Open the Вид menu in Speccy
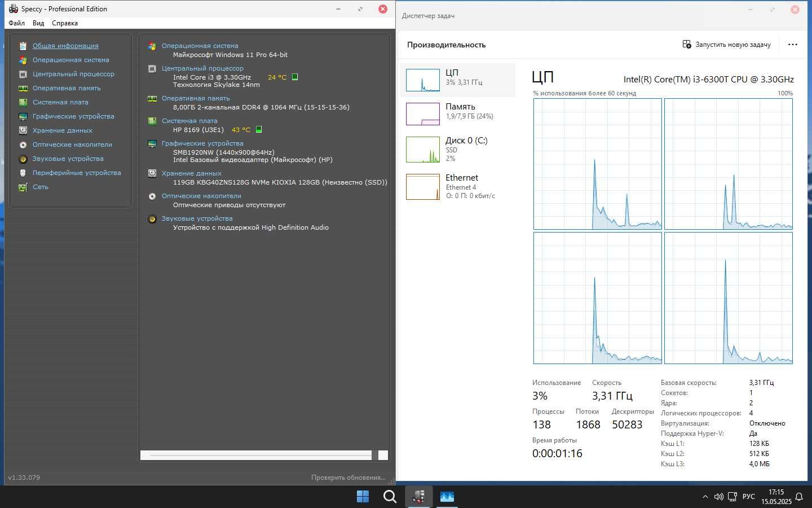 coord(38,23)
